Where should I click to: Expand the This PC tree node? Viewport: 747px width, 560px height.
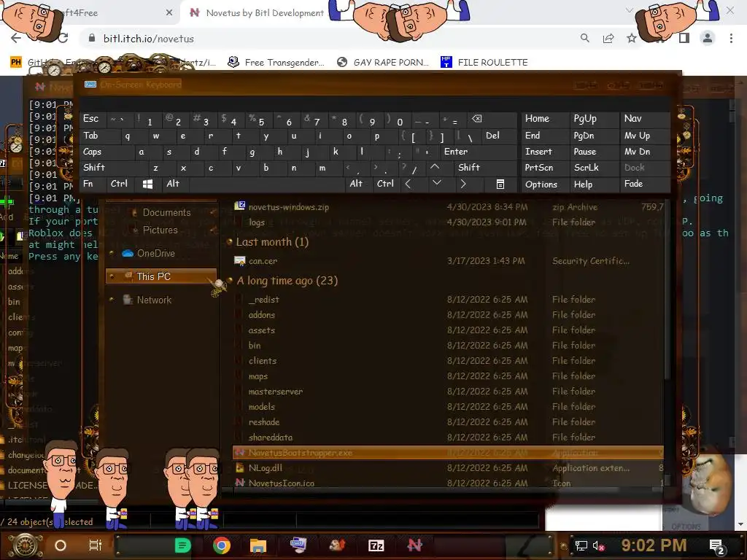[112, 276]
